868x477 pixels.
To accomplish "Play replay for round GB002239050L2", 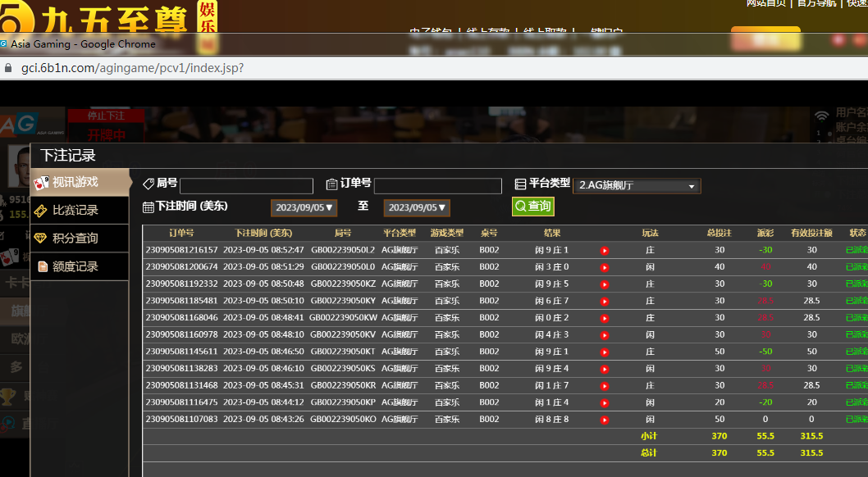I will [x=605, y=251].
